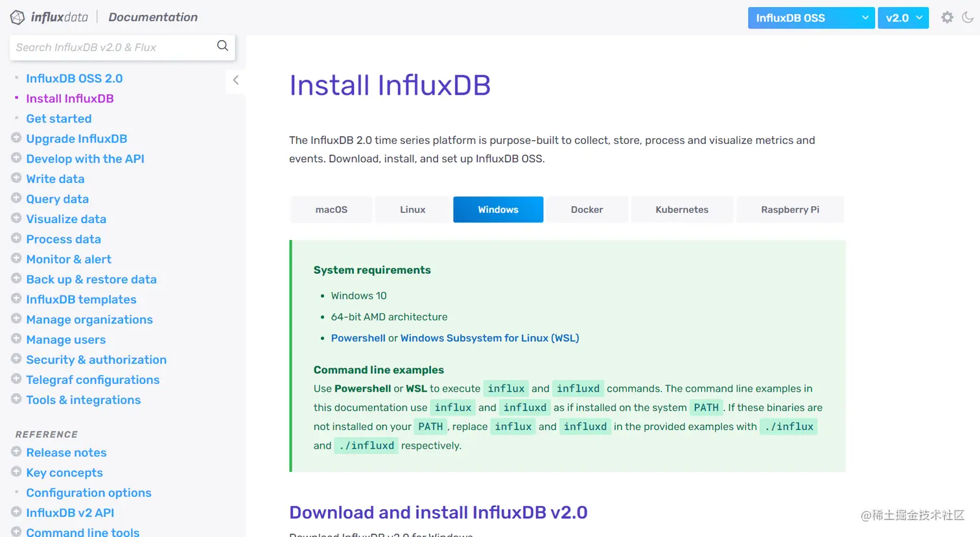This screenshot has width=980, height=537.
Task: Select the Linux tab
Action: [x=412, y=209]
